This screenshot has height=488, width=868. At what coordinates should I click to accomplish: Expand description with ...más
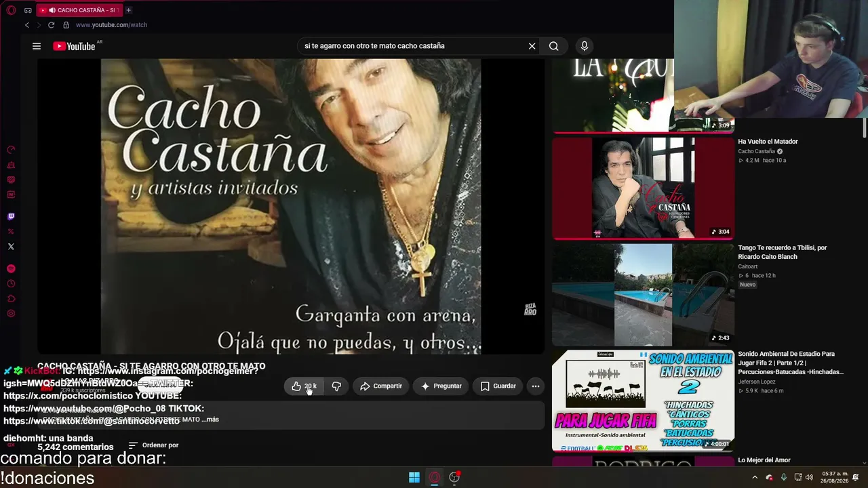pyautogui.click(x=210, y=420)
